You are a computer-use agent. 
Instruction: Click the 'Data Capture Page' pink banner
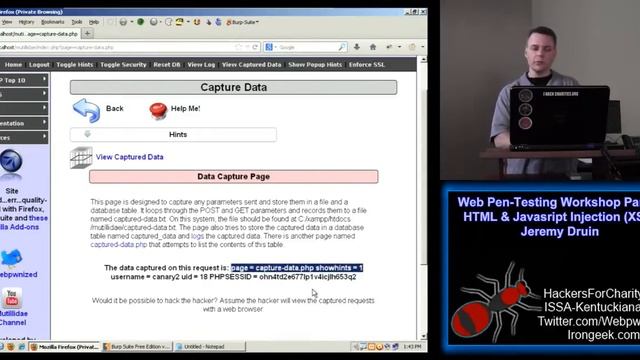click(233, 177)
